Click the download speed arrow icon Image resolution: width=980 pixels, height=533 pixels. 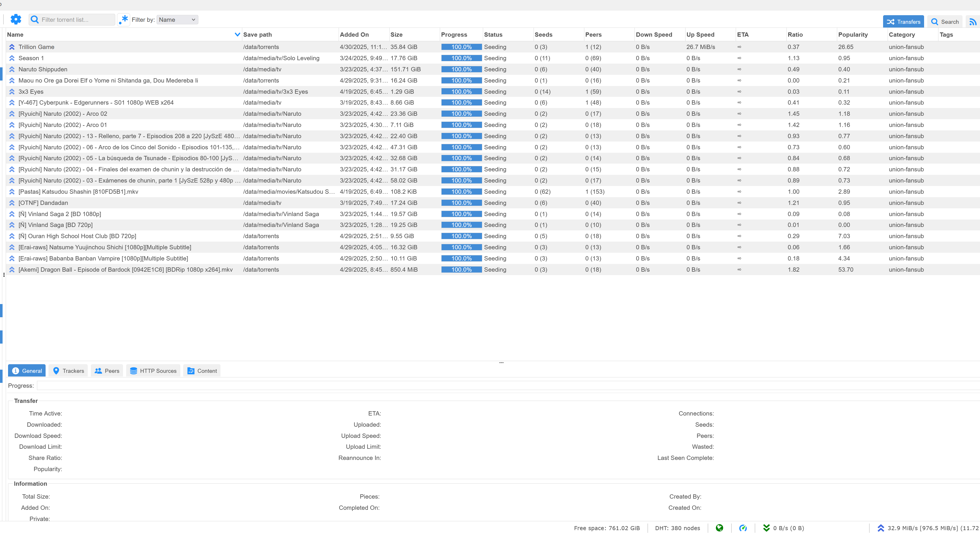tap(766, 528)
